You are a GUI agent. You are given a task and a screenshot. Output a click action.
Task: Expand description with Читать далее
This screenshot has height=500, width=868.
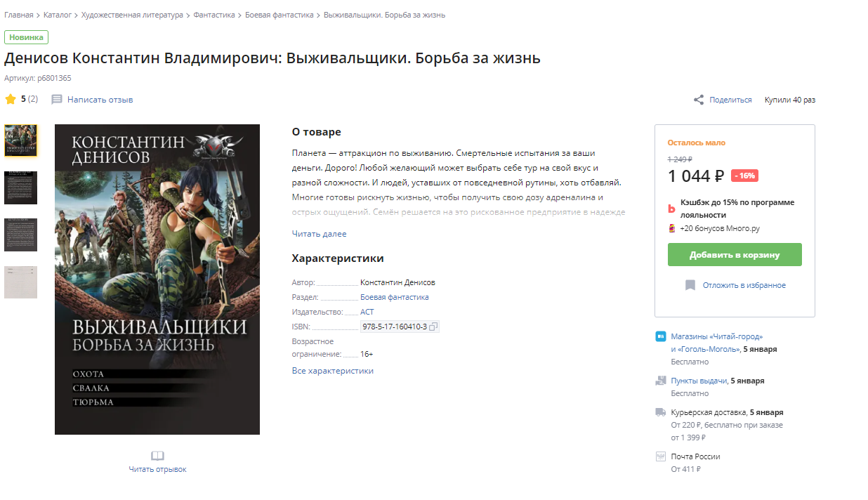point(319,234)
